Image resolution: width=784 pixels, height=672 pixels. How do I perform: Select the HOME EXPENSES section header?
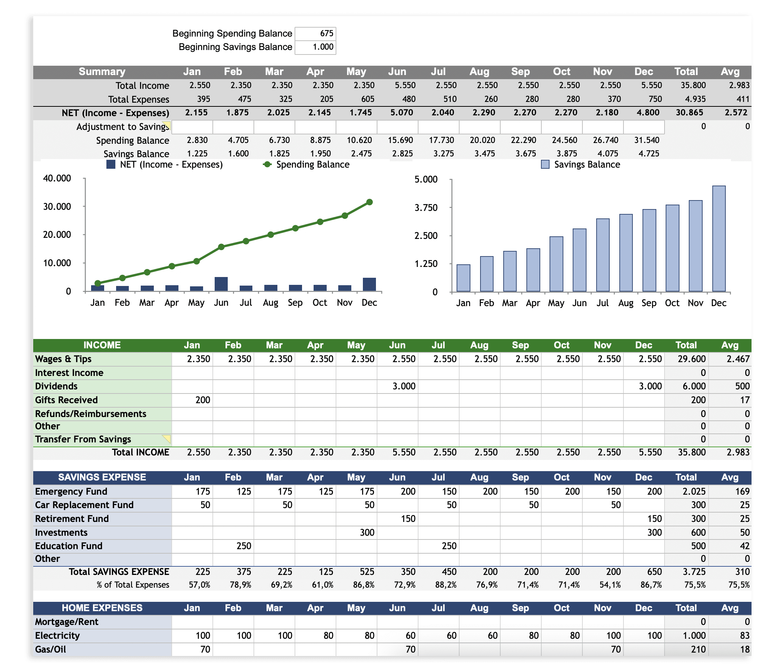click(102, 608)
